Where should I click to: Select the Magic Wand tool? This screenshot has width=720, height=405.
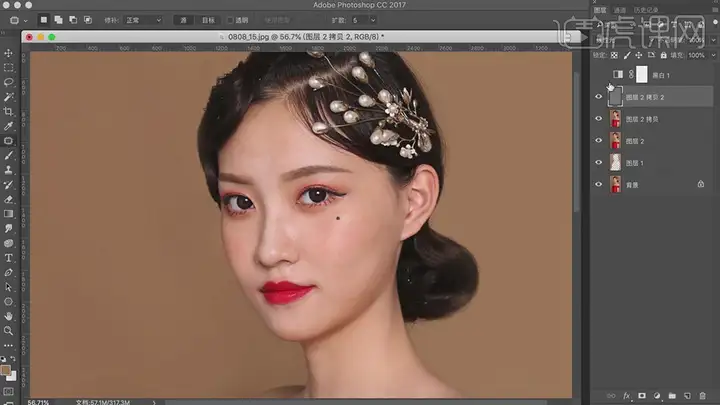click(8, 97)
